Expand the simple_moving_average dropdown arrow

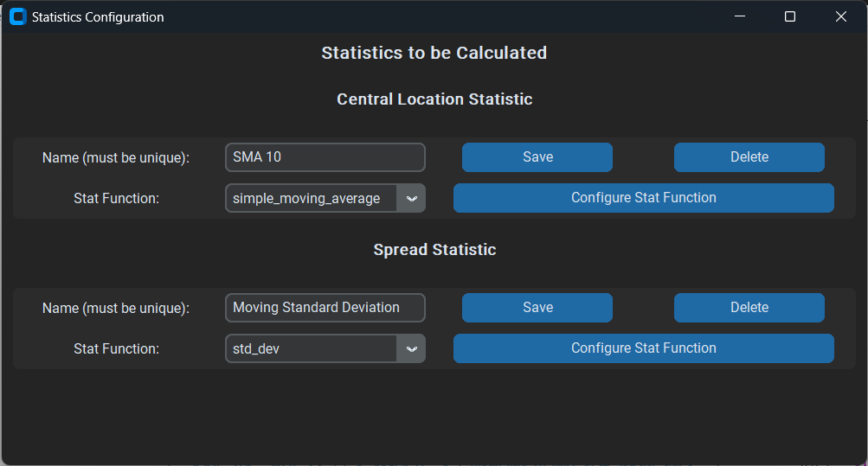click(x=411, y=198)
